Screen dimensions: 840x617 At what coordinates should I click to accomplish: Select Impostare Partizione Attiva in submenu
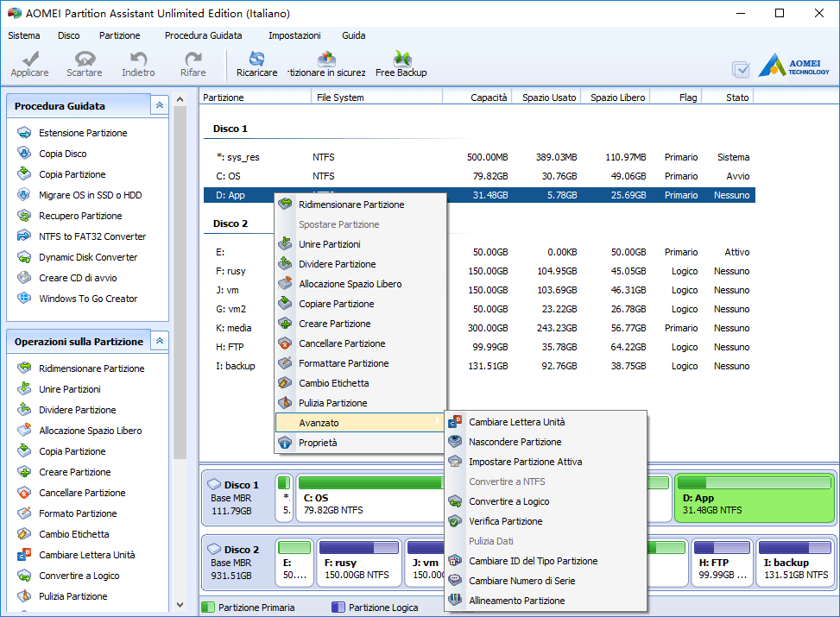[x=546, y=461]
